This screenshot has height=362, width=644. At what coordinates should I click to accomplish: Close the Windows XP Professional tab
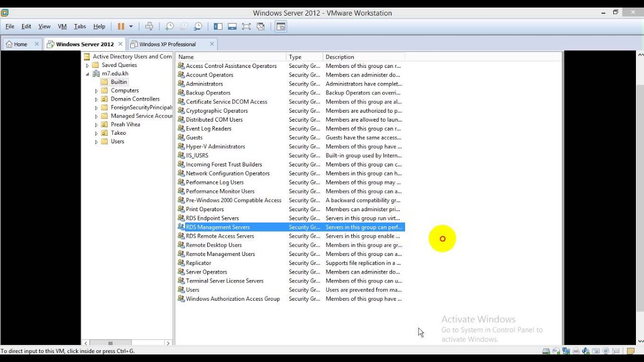[212, 44]
